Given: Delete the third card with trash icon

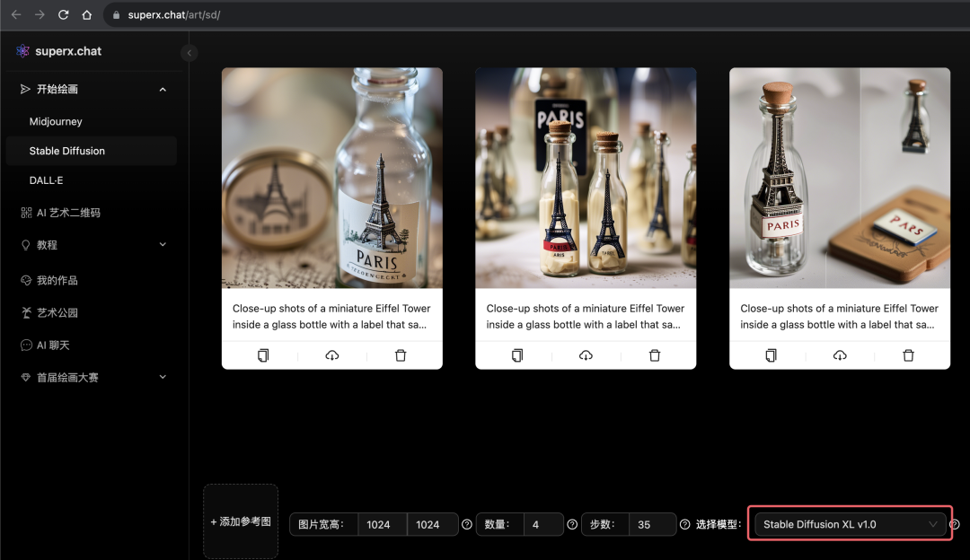Looking at the screenshot, I should [908, 355].
